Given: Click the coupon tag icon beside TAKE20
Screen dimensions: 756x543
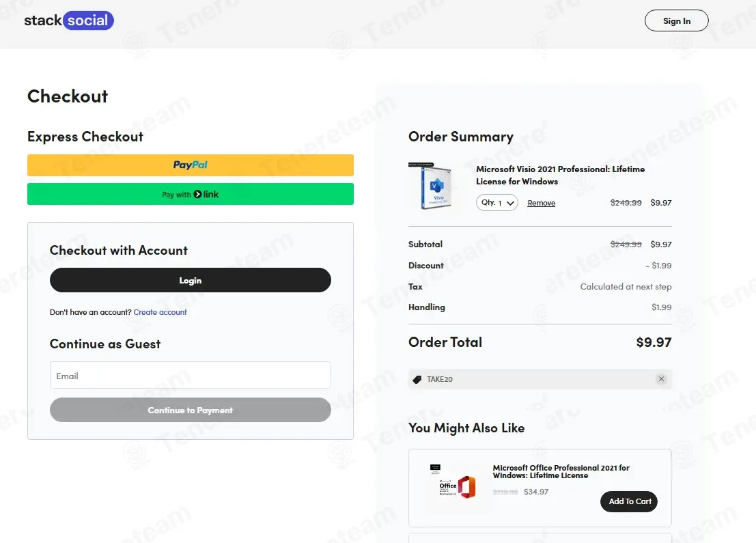Looking at the screenshot, I should 417,380.
